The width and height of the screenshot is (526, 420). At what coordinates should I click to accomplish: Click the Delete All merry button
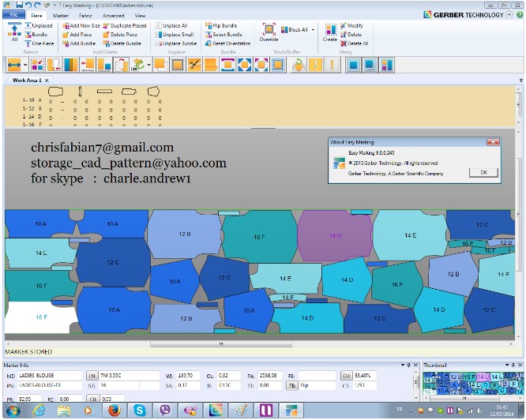pyautogui.click(x=355, y=43)
